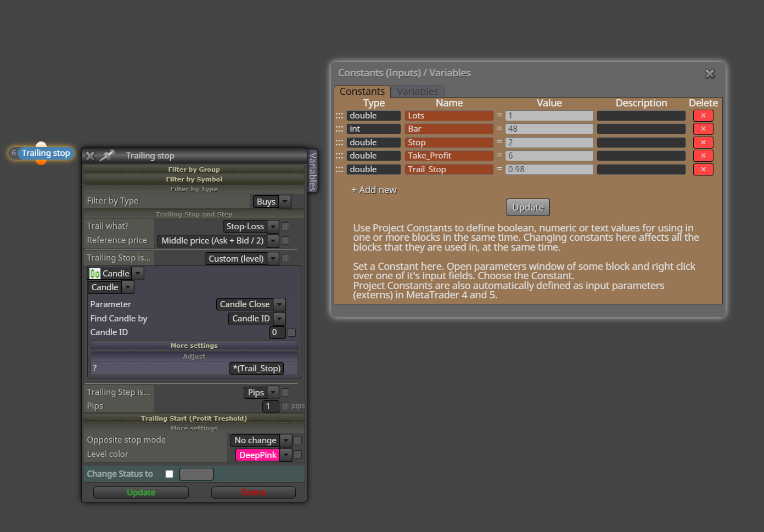Screen dimensions: 764x532
Task: Open the Find Candle by dropdown
Action: coord(256,319)
